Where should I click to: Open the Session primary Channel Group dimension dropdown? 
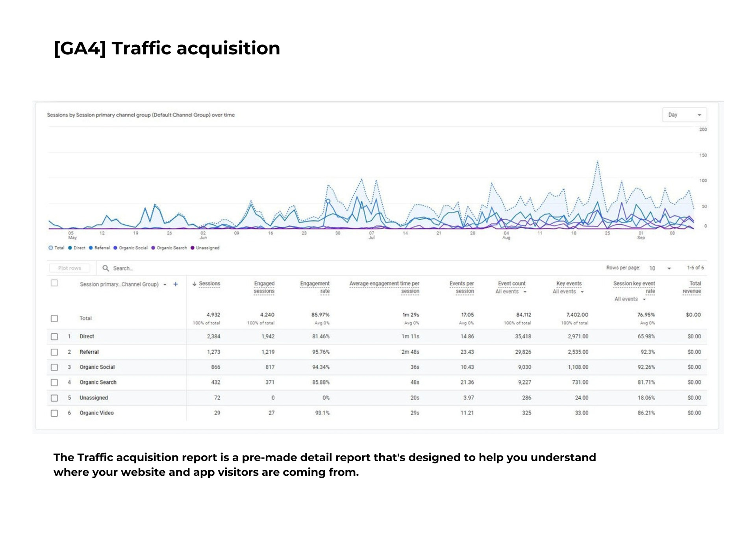[165, 285]
